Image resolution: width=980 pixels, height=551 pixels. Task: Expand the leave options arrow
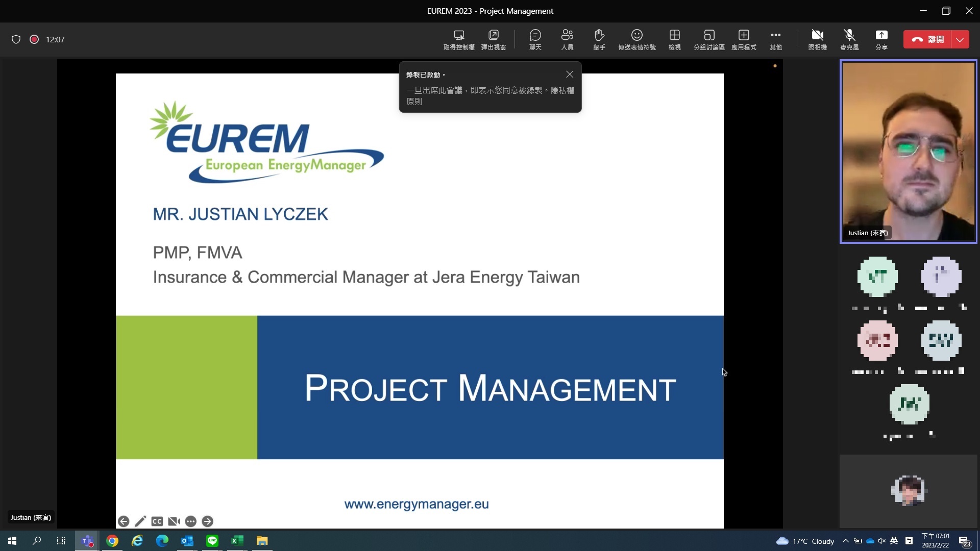(960, 39)
